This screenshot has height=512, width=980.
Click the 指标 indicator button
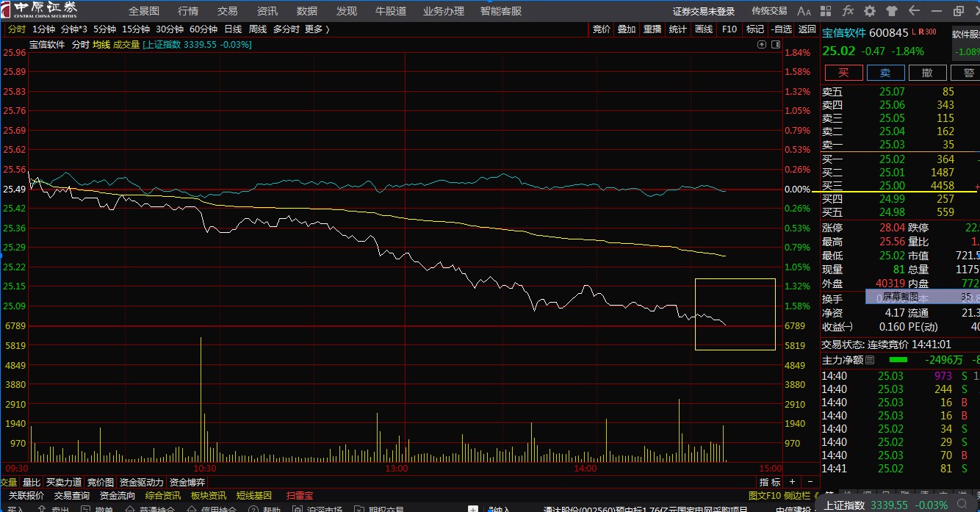[x=770, y=482]
